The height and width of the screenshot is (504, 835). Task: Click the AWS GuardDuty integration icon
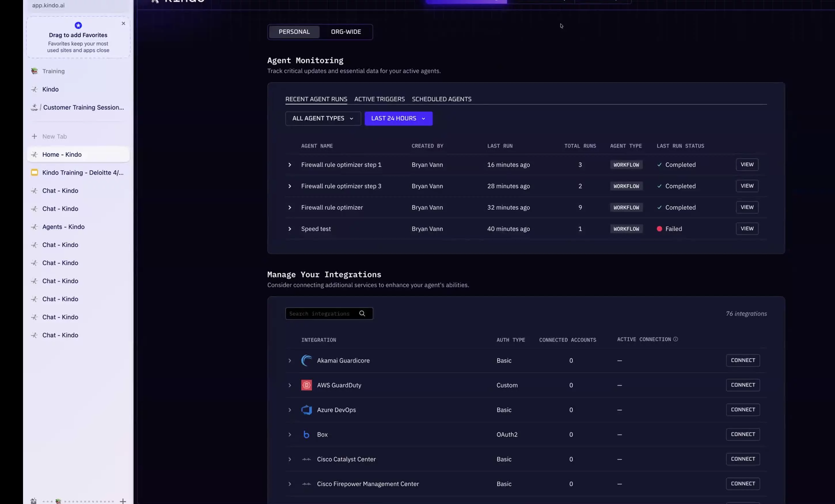click(306, 385)
